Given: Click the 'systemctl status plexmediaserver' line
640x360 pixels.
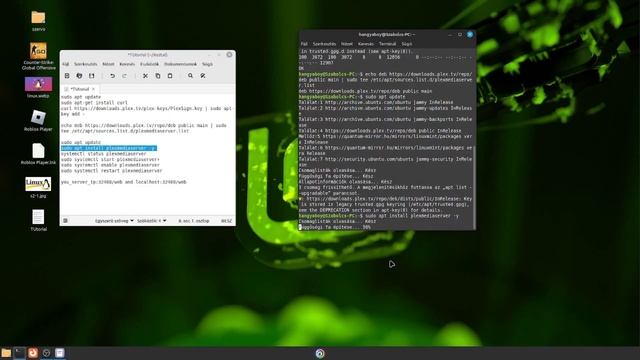Looking at the screenshot, I should 103,154.
